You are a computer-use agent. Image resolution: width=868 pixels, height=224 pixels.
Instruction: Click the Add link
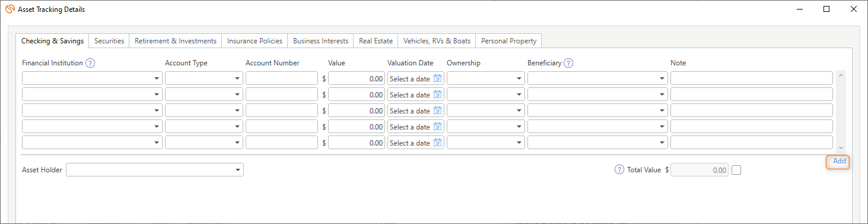(839, 161)
